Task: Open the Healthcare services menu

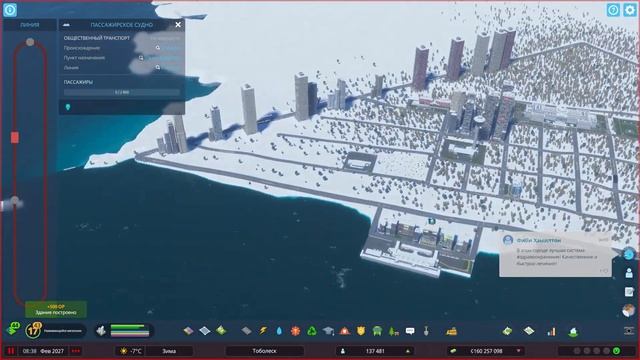Action: [295, 331]
